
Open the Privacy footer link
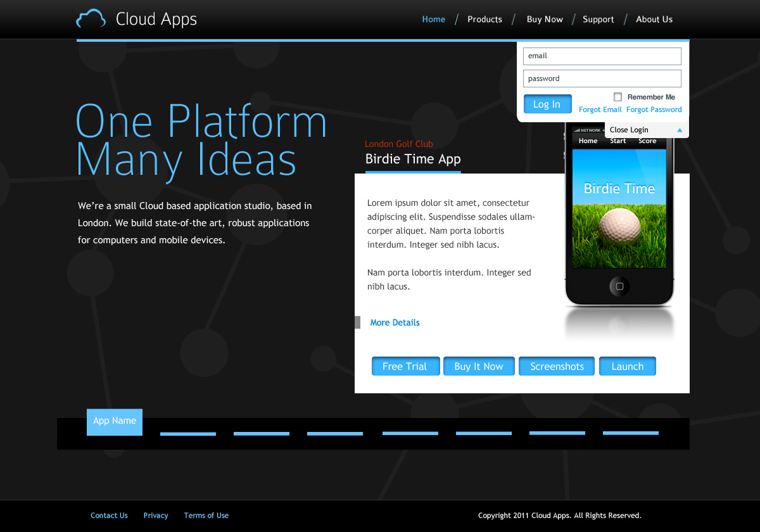pos(156,516)
